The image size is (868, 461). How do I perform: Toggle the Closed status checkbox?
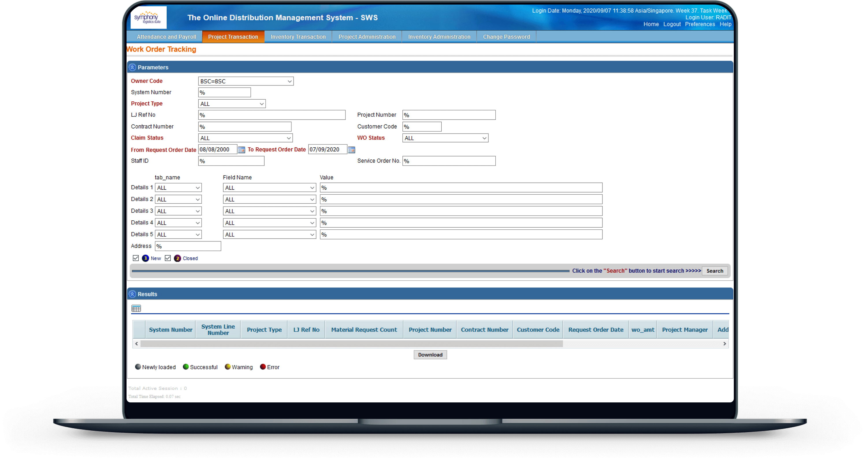pos(168,258)
